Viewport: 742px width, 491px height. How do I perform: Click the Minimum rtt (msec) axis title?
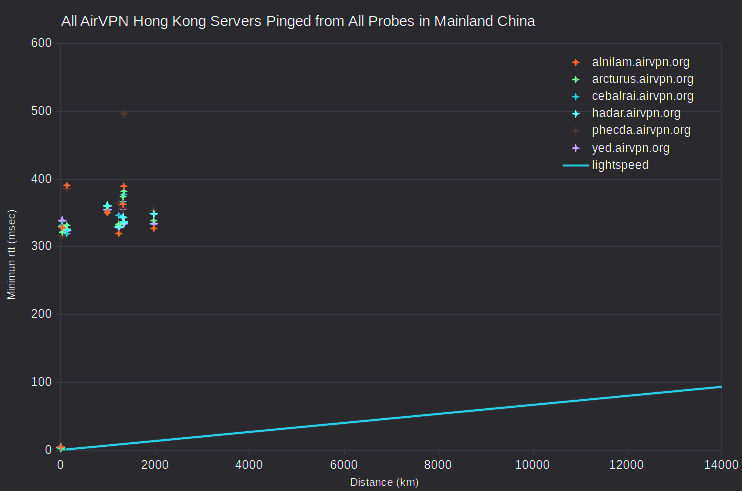pos(11,254)
